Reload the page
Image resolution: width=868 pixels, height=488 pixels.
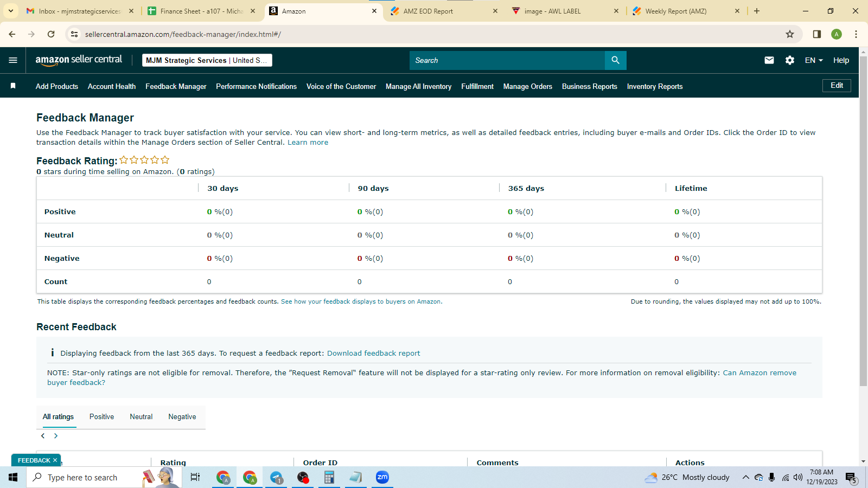[x=51, y=34]
